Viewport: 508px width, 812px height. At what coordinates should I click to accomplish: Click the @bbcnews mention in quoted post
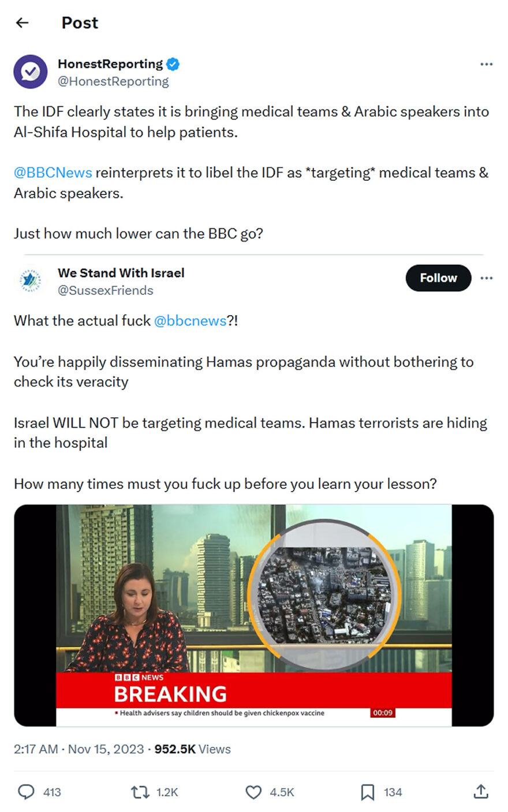(190, 321)
